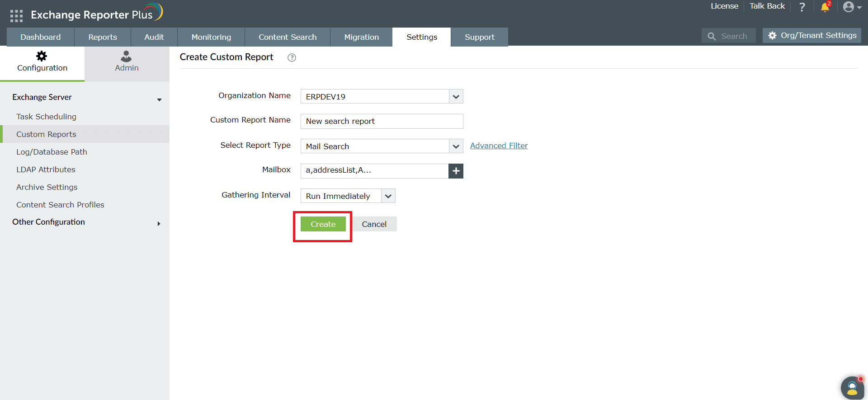Click the search magnifier icon
Screen dimensions: 868x400
click(712, 36)
